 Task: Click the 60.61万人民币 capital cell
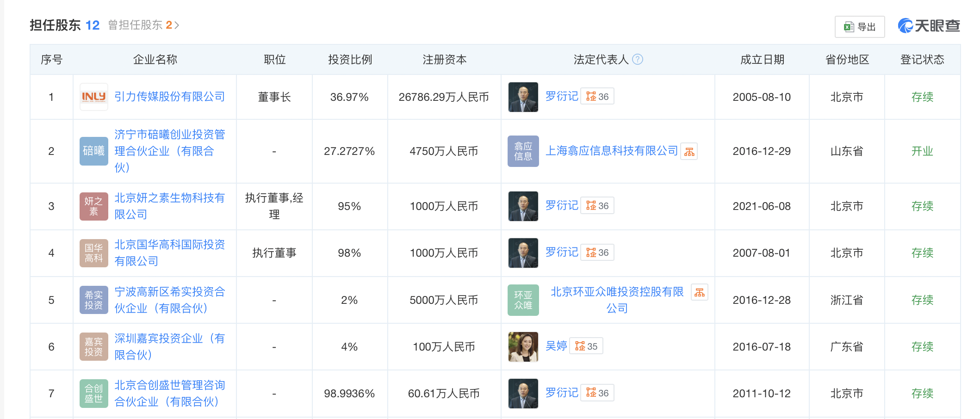point(444,394)
